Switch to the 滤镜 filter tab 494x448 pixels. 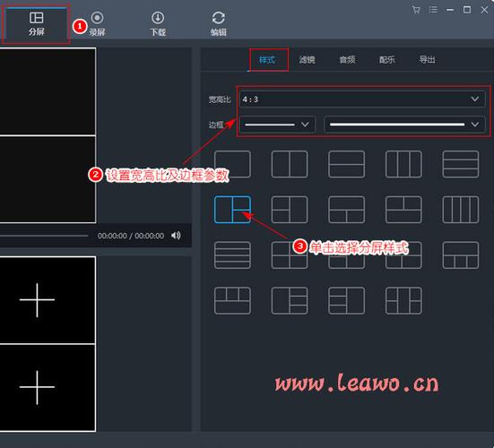tap(308, 59)
